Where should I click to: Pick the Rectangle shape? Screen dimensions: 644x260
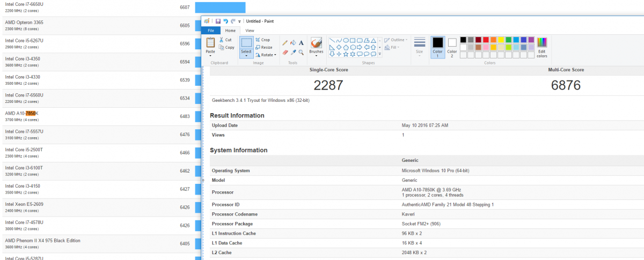click(353, 40)
